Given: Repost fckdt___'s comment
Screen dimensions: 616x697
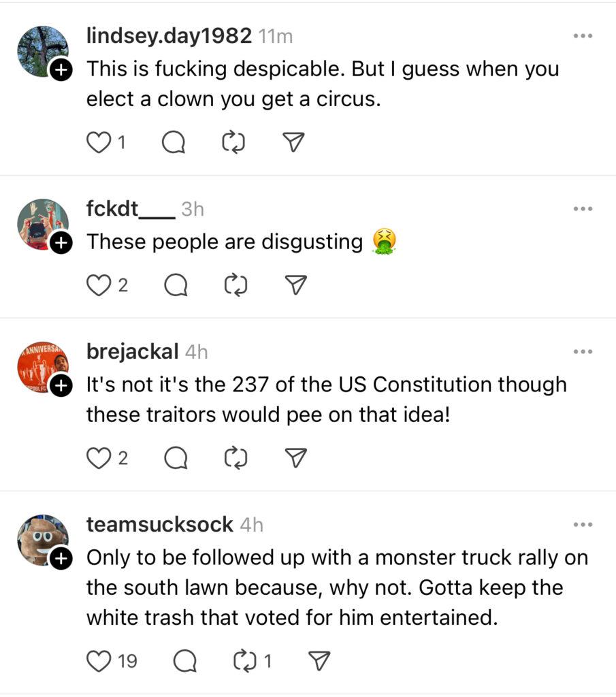Looking at the screenshot, I should point(234,285).
